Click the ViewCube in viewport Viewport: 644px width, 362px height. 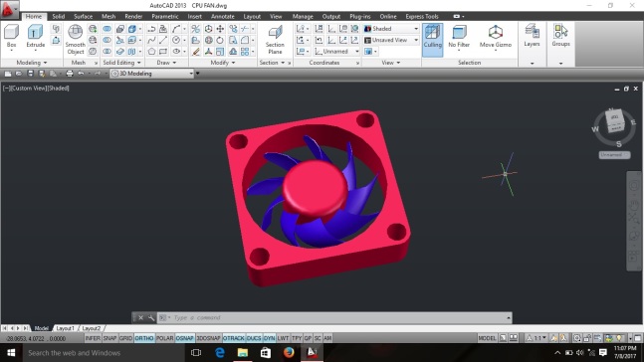pos(615,122)
